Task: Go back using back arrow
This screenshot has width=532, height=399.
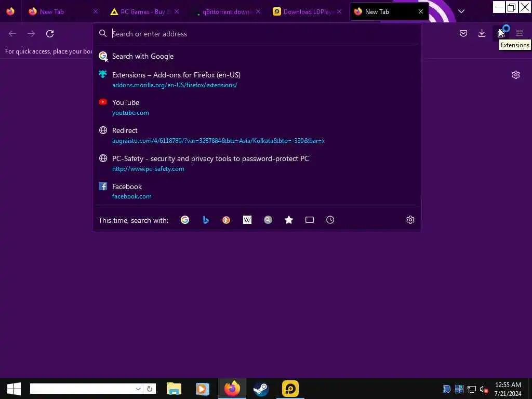Action: point(12,34)
